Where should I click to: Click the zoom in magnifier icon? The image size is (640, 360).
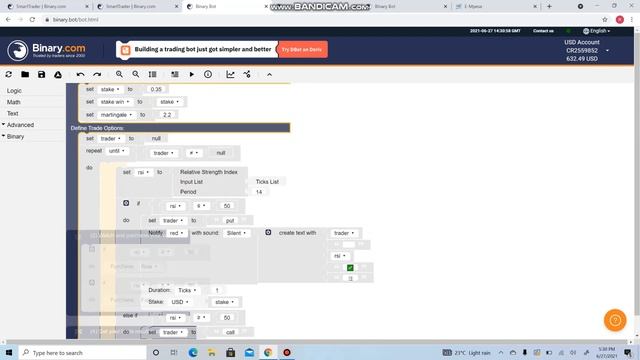tap(119, 74)
